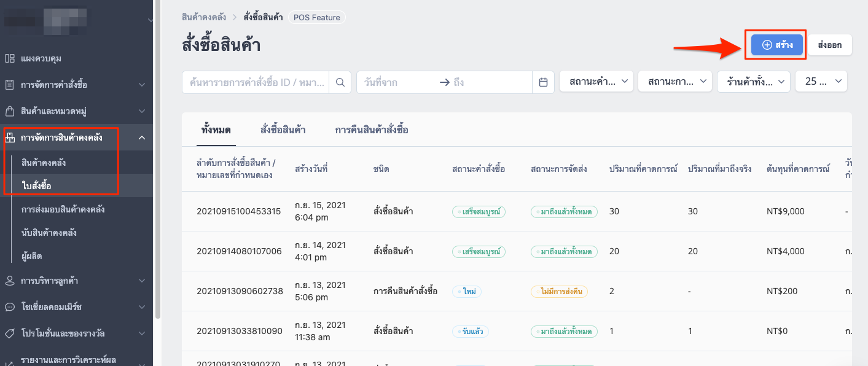The image size is (868, 366).
Task: Click the ก.ย. 15, 2021 date cell
Action: coord(319,211)
